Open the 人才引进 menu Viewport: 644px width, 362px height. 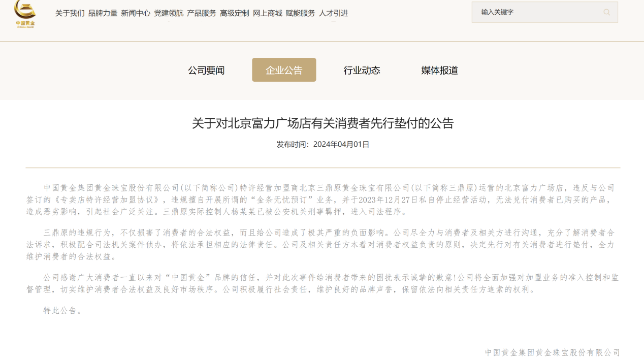tap(334, 13)
